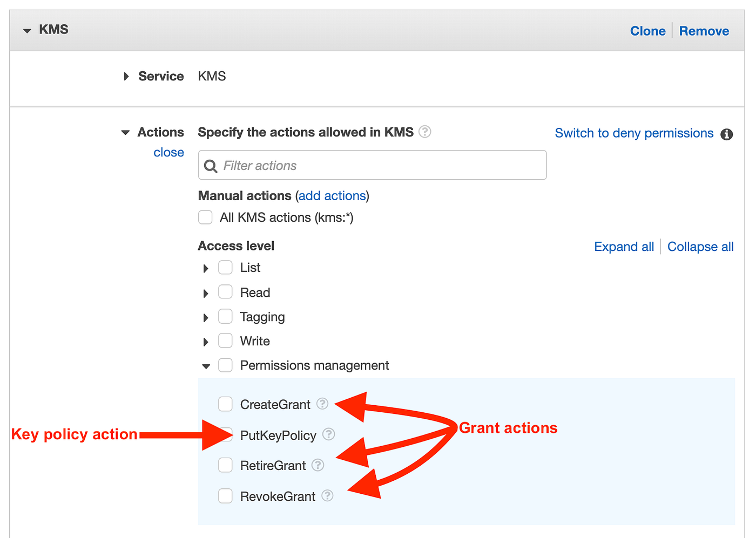
Task: Click the RetireGrant help icon
Action: (x=318, y=465)
